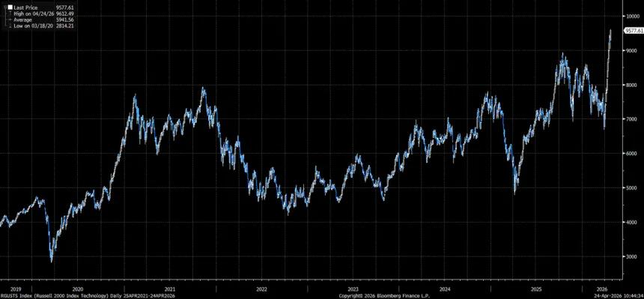
Task: Click the 4000 y-axis label
Action: coord(631,222)
